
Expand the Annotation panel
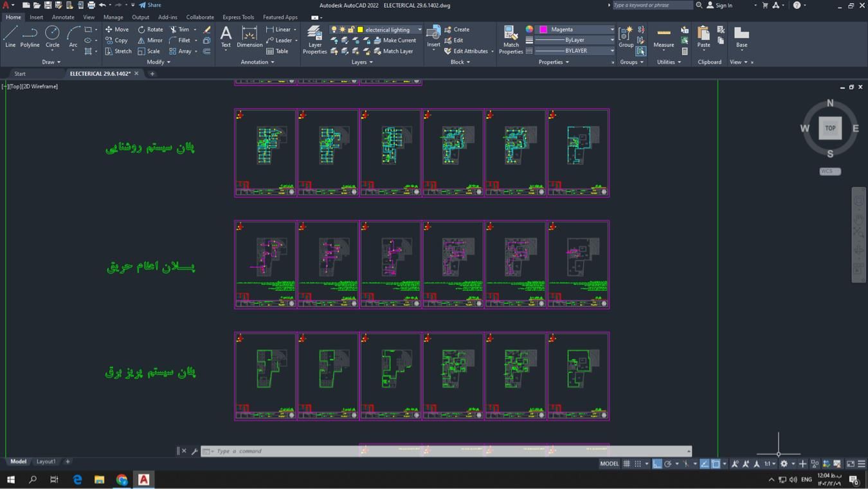click(x=257, y=62)
